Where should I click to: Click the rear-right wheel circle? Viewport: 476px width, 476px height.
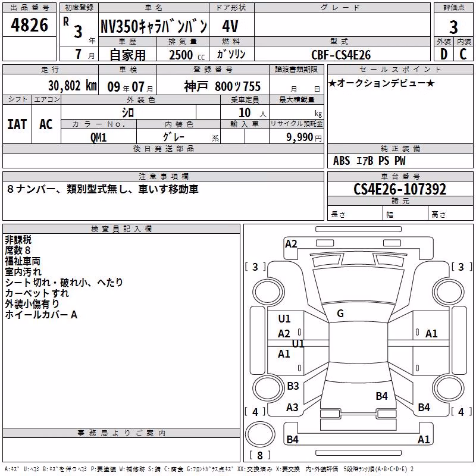(448, 389)
